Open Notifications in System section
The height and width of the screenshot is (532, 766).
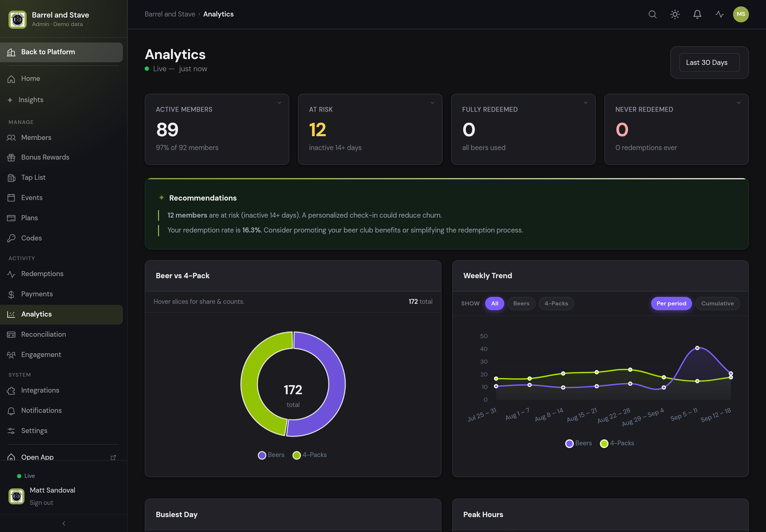coord(62,411)
